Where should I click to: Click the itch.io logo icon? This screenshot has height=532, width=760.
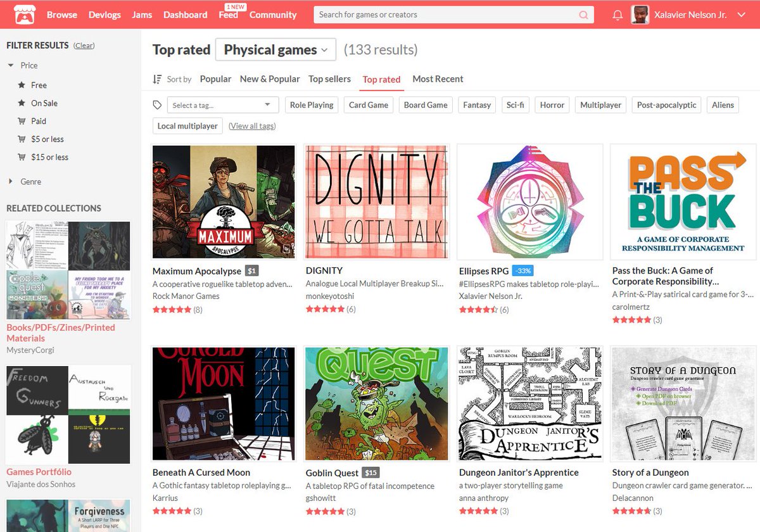(24, 14)
